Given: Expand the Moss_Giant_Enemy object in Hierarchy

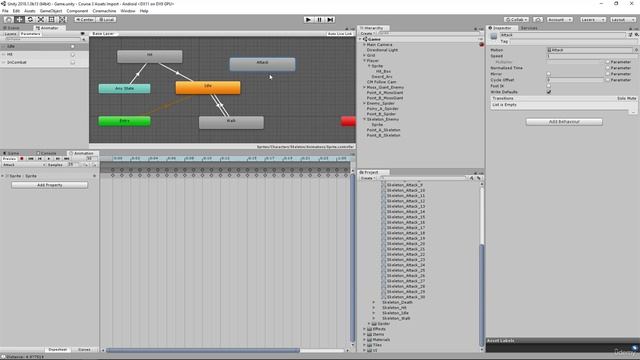Looking at the screenshot, I should pyautogui.click(x=364, y=87).
